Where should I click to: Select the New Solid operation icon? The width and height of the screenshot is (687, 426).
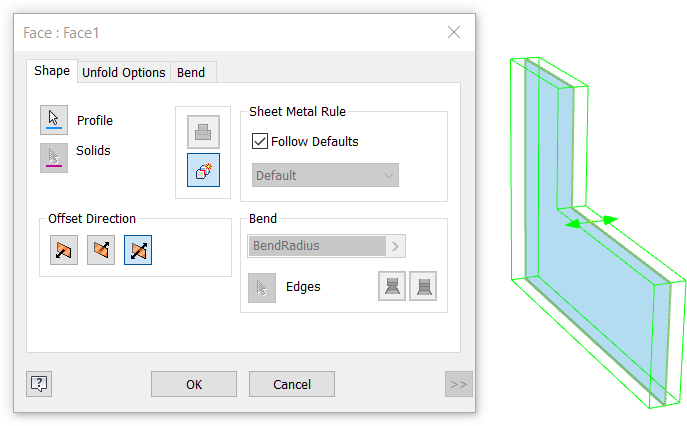pos(203,170)
